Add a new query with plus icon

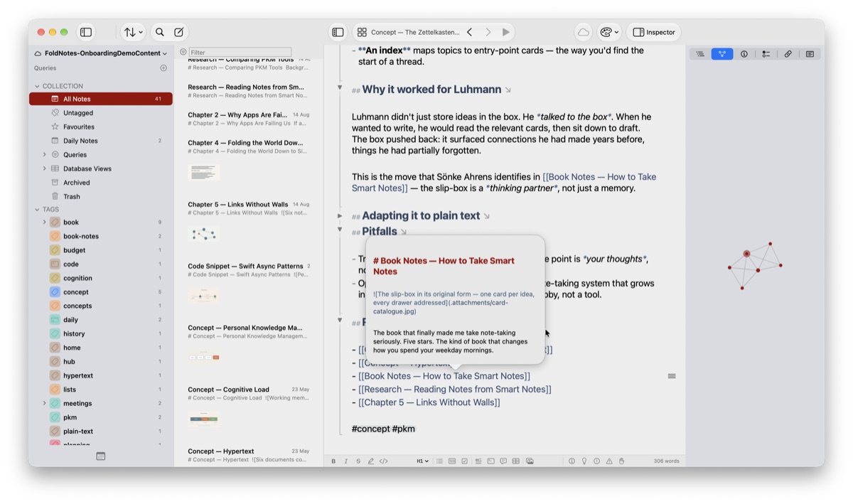pos(163,68)
